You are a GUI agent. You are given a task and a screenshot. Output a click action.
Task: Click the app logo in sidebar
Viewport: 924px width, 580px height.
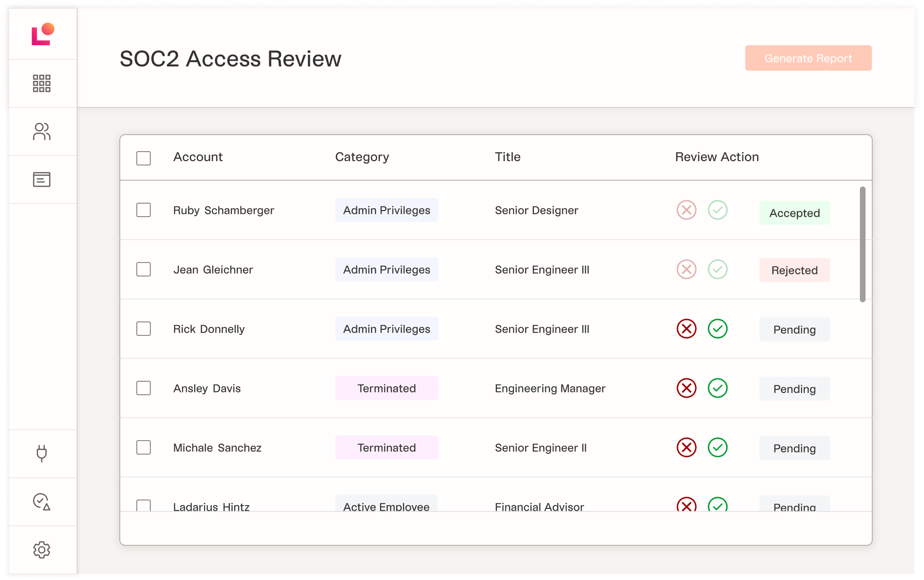pos(42,34)
